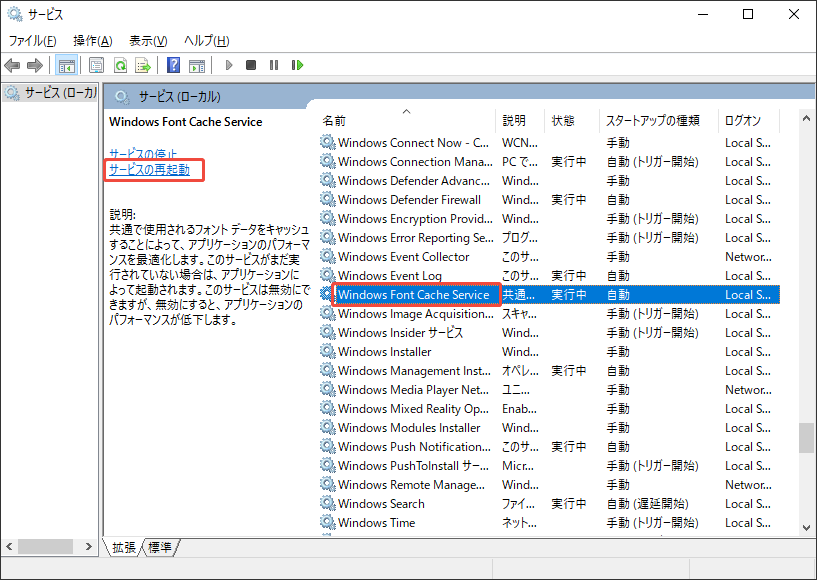Click the left pane scroll-left arrow
The image size is (817, 580).
[x=9, y=547]
